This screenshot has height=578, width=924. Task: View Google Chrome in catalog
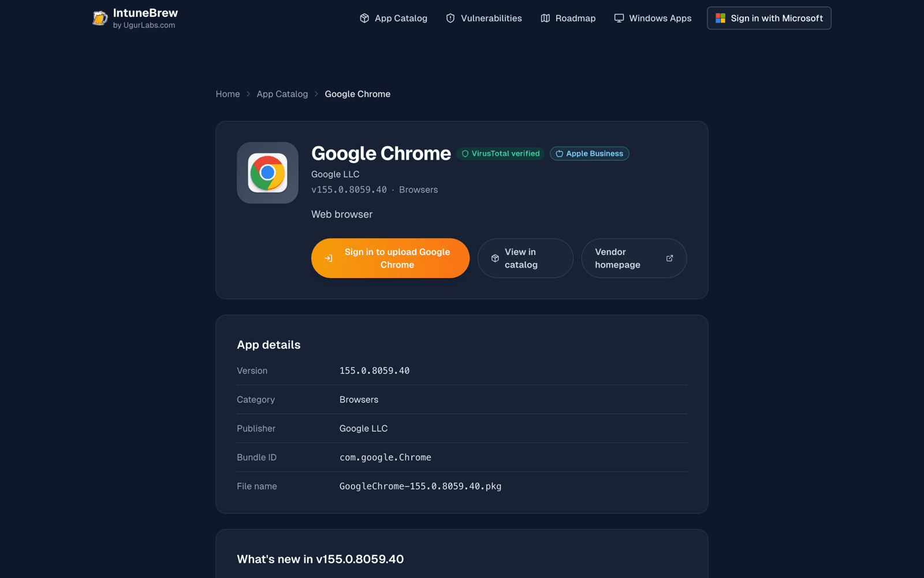pyautogui.click(x=525, y=258)
